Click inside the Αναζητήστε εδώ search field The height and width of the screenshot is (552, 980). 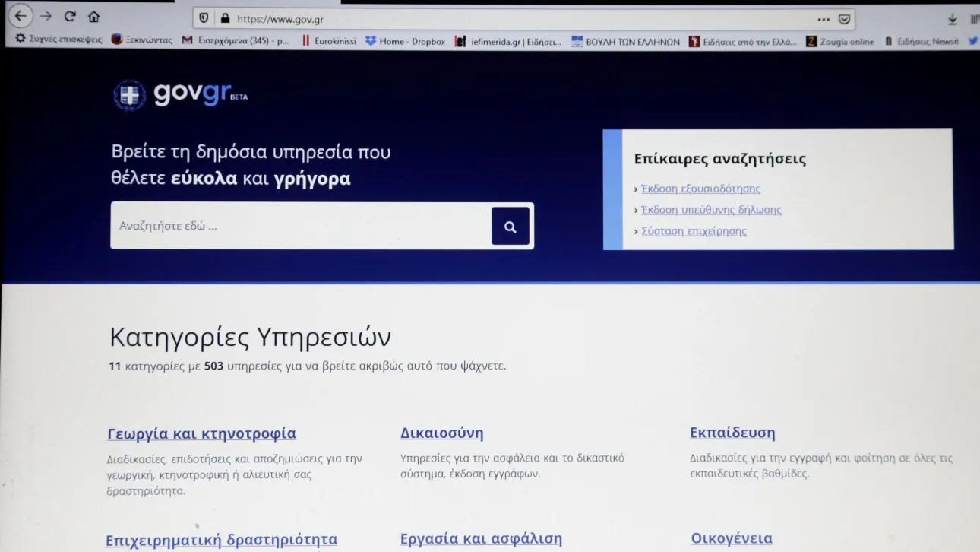(304, 225)
